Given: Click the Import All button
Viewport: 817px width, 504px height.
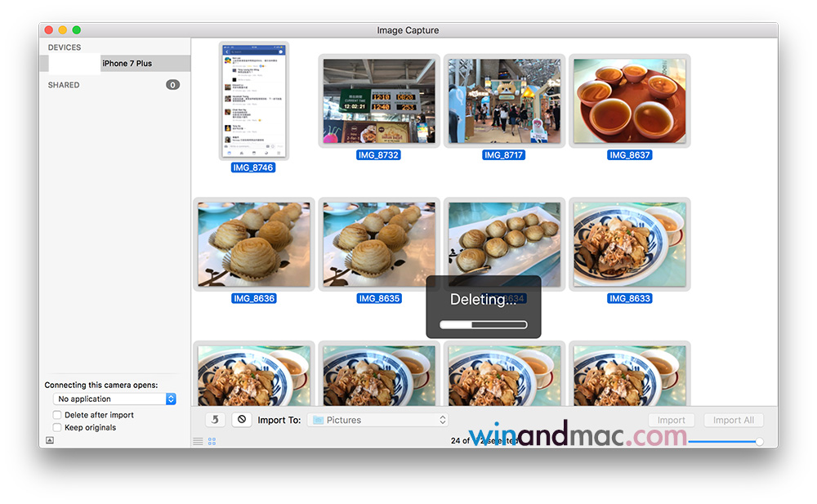Looking at the screenshot, I should (x=733, y=420).
